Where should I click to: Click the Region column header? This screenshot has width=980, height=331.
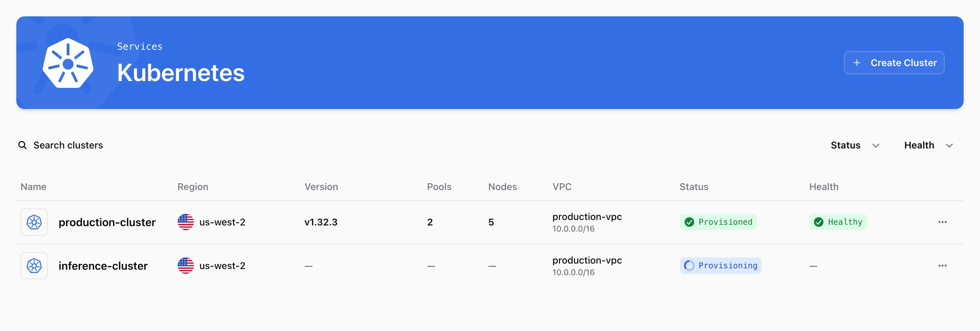[193, 187]
